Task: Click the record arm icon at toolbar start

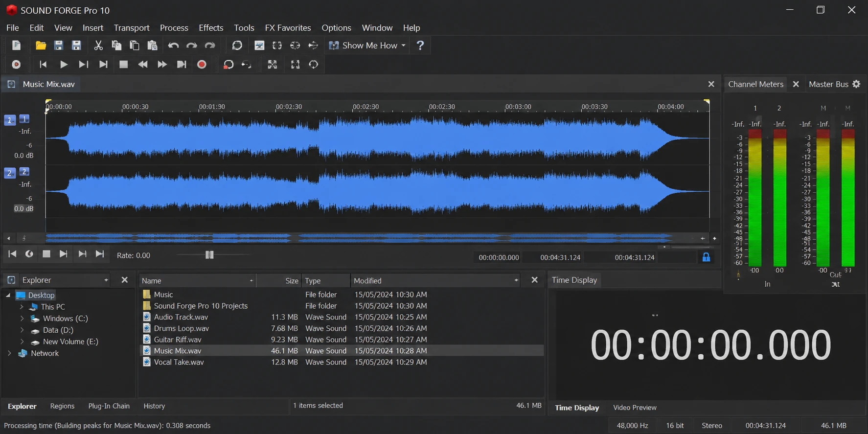Action: click(16, 65)
